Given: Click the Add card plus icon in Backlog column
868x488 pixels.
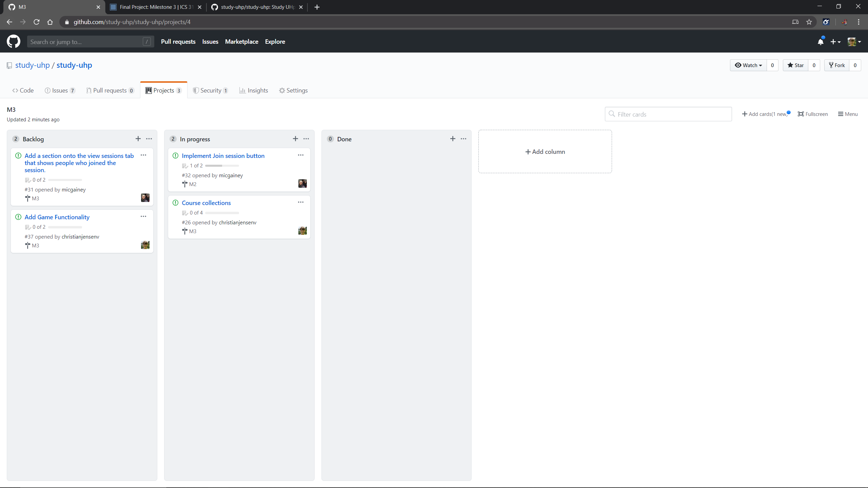Looking at the screenshot, I should (138, 139).
